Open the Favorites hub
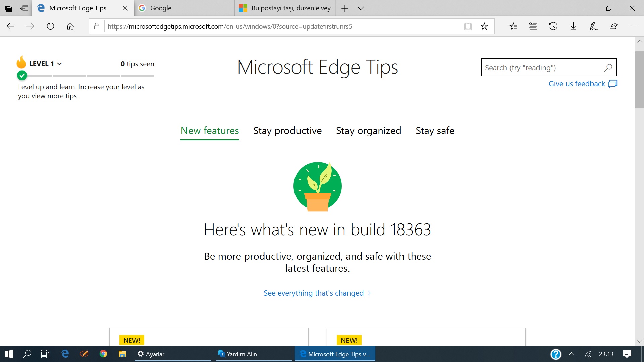Screen dimensions: 644x362 [513, 26]
